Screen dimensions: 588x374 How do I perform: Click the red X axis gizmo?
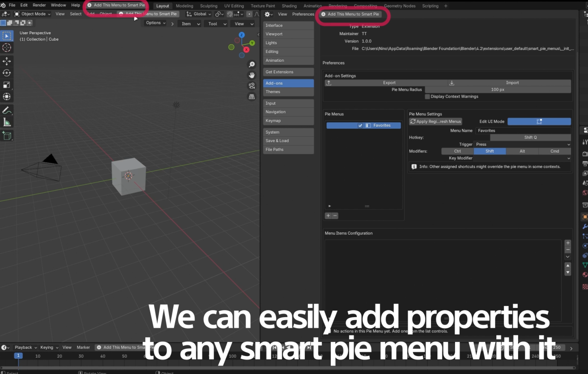click(247, 49)
